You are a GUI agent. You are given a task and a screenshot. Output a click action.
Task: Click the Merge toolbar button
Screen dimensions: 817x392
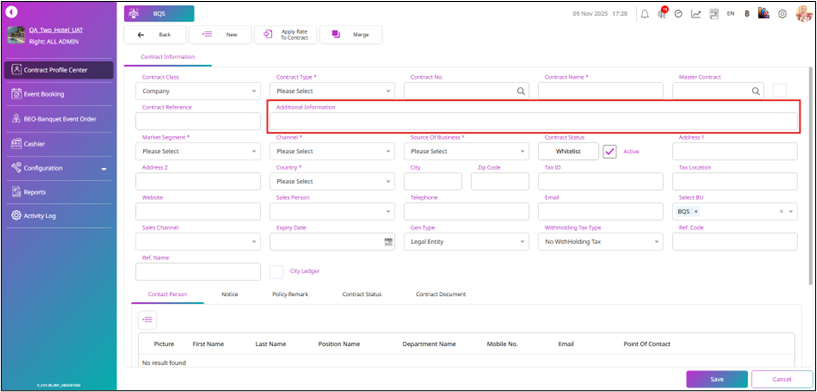[x=351, y=34]
